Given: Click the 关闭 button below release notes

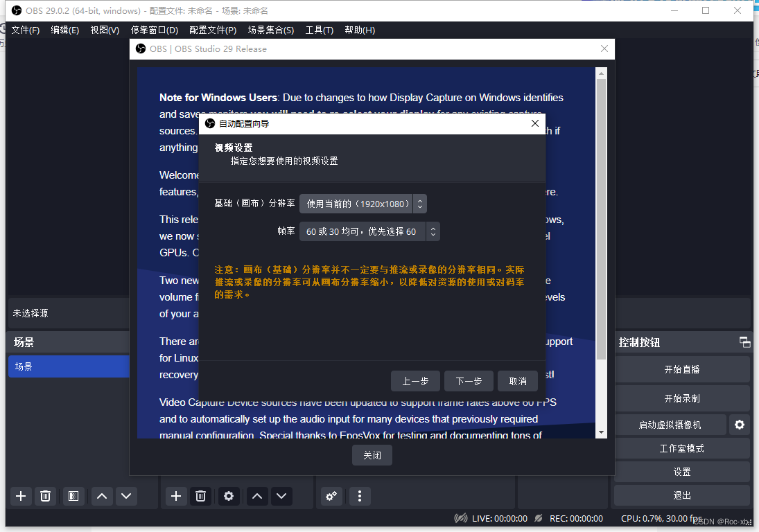Looking at the screenshot, I should point(372,455).
